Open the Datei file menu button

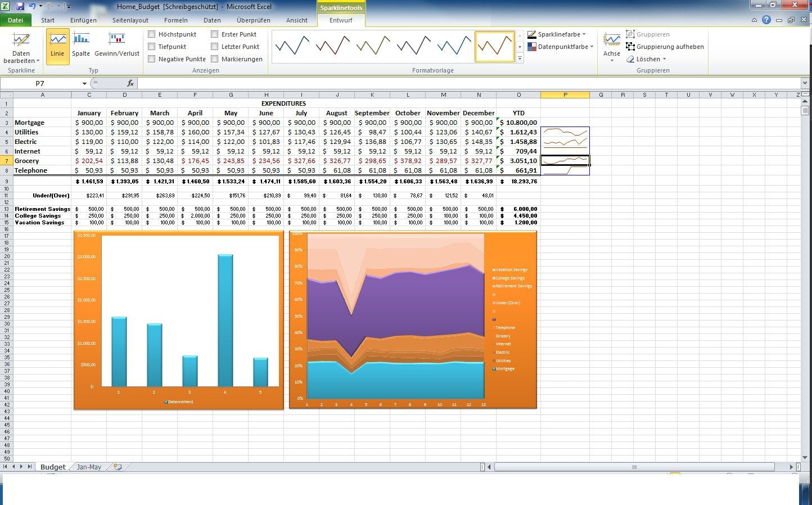coord(16,20)
